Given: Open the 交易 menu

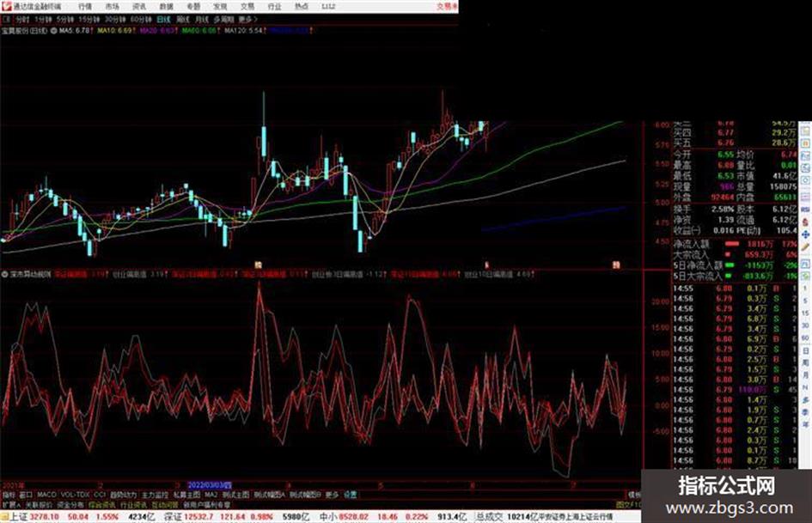Looking at the screenshot, I should pyautogui.click(x=247, y=7).
